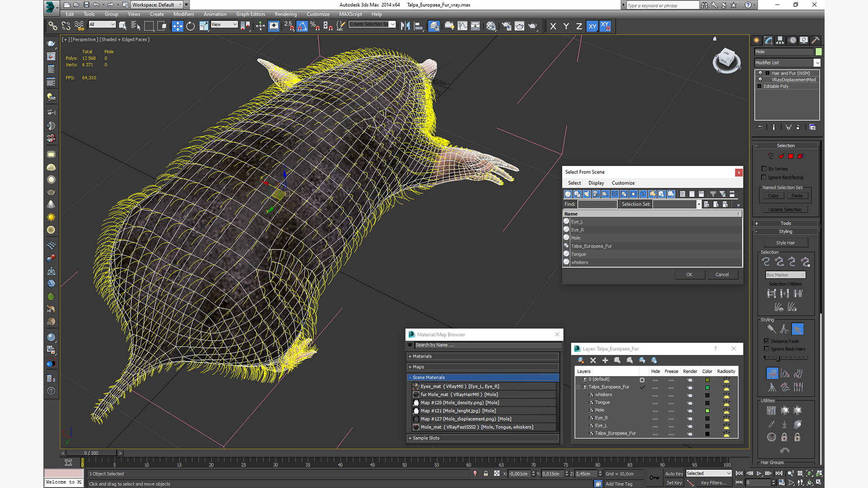This screenshot has width=868, height=488.
Task: Open the Box Marker dropdown
Action: pos(785,275)
